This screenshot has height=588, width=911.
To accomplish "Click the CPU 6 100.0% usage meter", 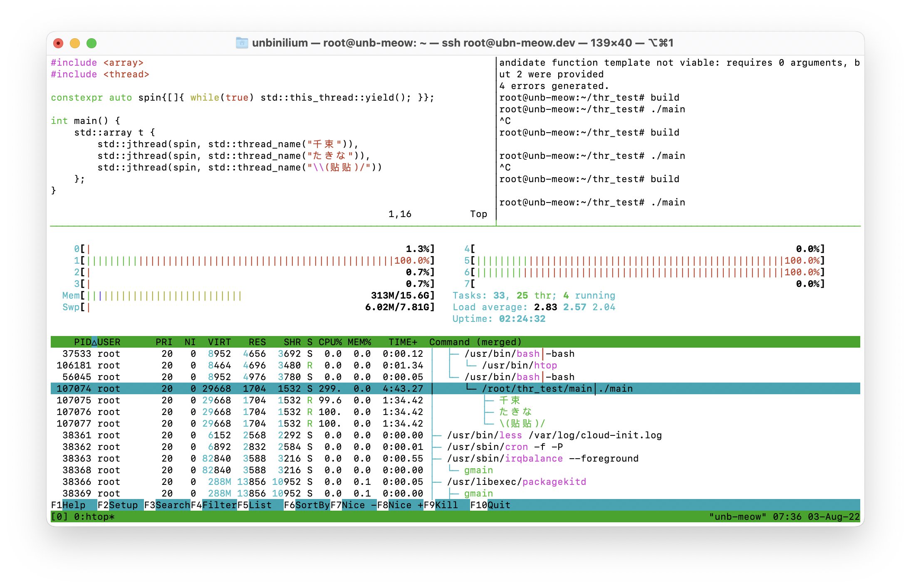I will (644, 272).
